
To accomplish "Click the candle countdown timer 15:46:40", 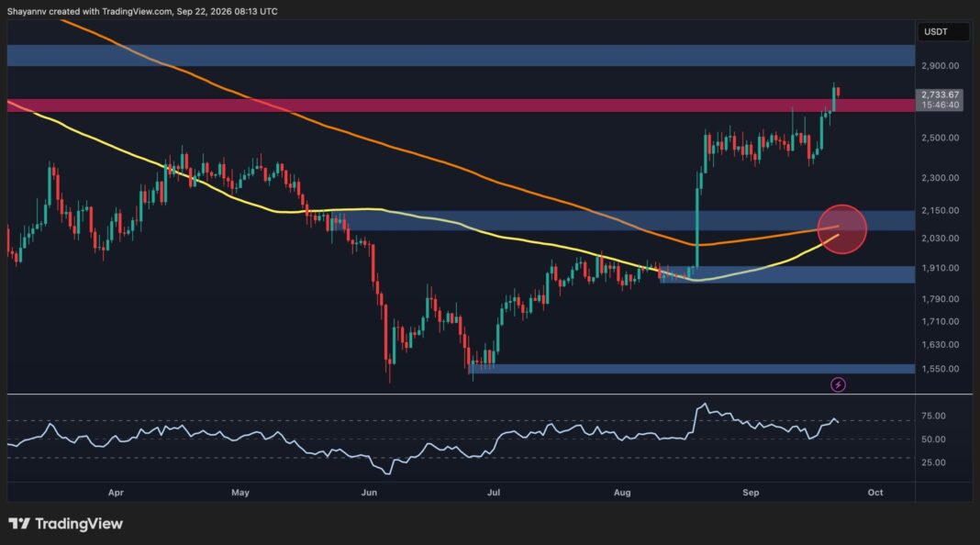I will (x=940, y=105).
